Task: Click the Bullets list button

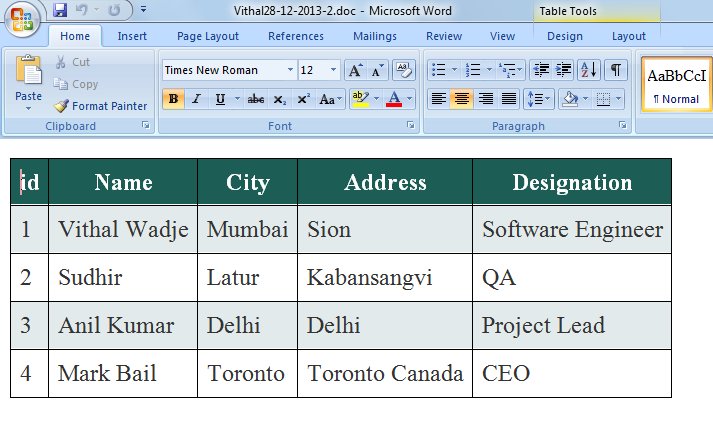Action: (x=438, y=70)
